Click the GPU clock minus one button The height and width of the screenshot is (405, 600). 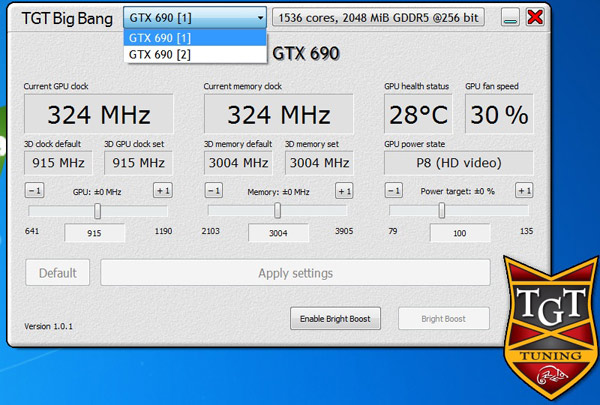[34, 191]
